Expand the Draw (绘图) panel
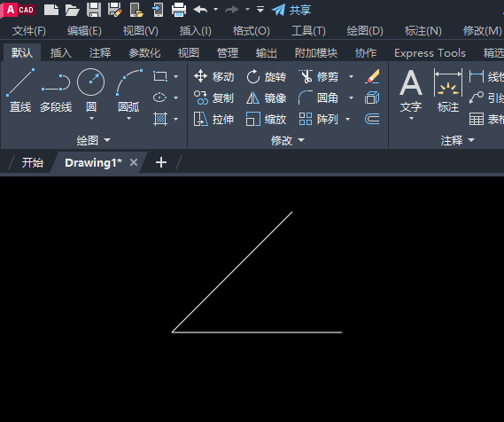504x422 pixels. pos(93,140)
